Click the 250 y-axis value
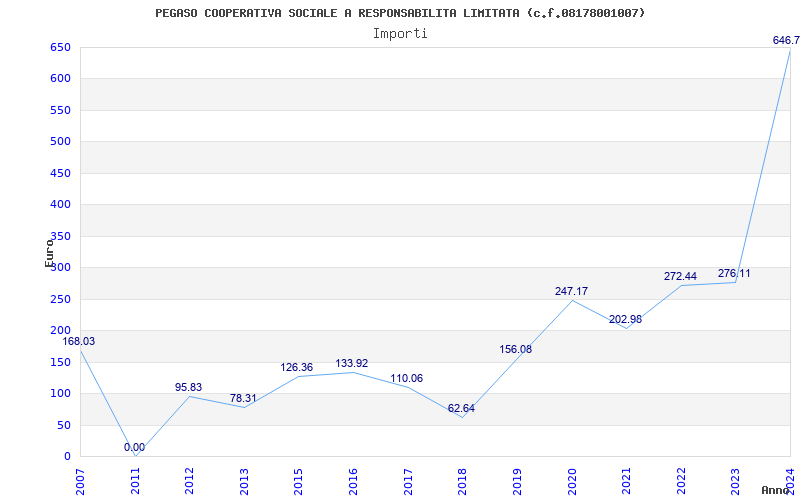This screenshot has width=800, height=500. [60, 299]
